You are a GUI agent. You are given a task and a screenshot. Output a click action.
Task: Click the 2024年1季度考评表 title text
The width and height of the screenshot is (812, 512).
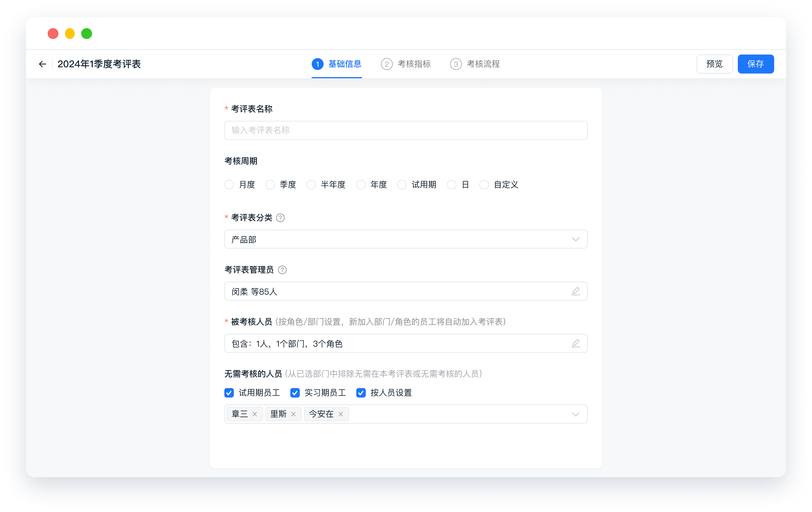coord(99,64)
